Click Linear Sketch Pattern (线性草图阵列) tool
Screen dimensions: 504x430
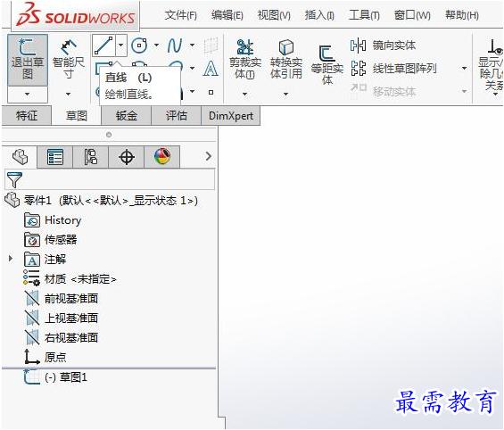click(x=393, y=68)
